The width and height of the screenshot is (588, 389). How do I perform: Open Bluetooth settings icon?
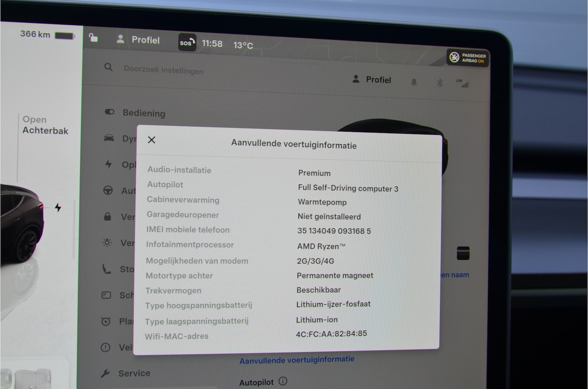(x=439, y=83)
